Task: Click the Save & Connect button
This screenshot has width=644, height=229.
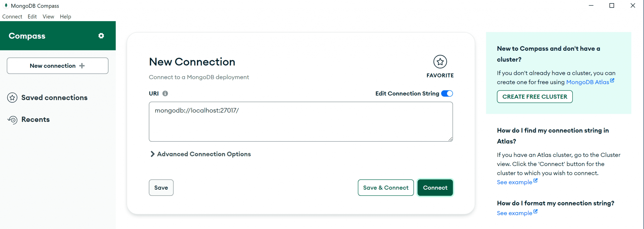Action: tap(386, 188)
